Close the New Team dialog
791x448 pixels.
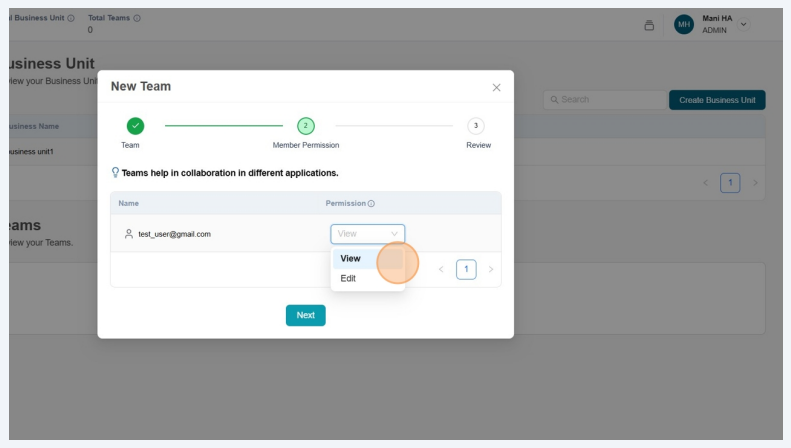496,88
